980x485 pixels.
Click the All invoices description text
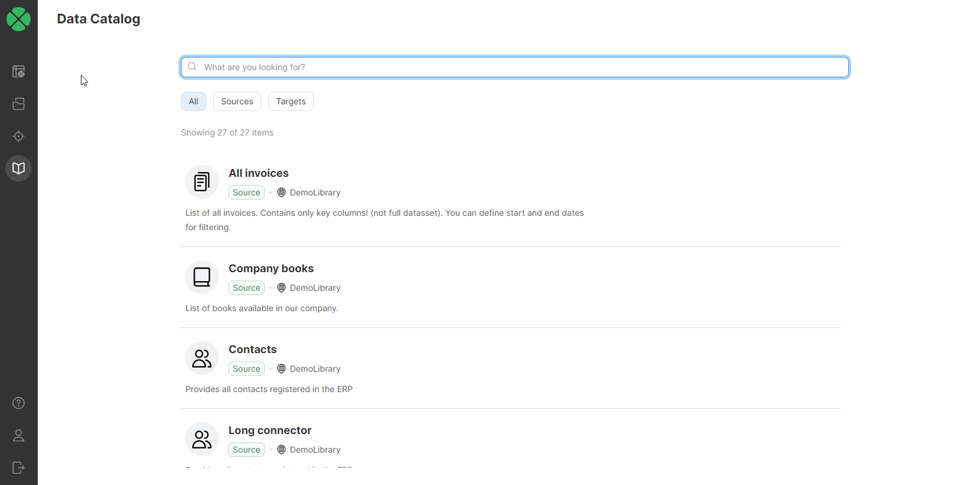point(385,220)
